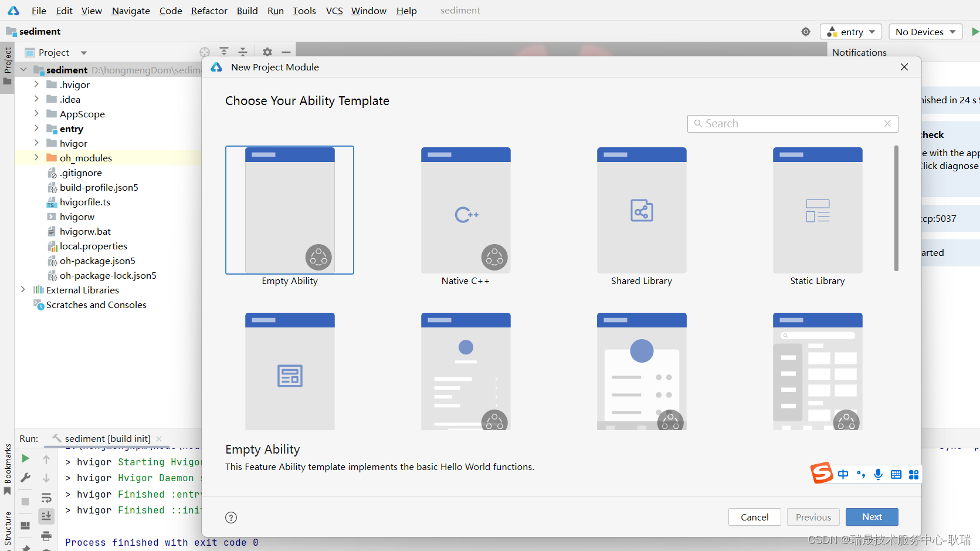Clear the template search box

tap(888, 124)
